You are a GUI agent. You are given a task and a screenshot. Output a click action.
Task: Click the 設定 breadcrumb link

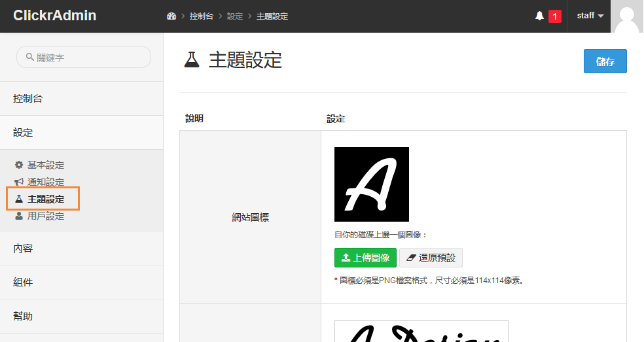pos(235,16)
